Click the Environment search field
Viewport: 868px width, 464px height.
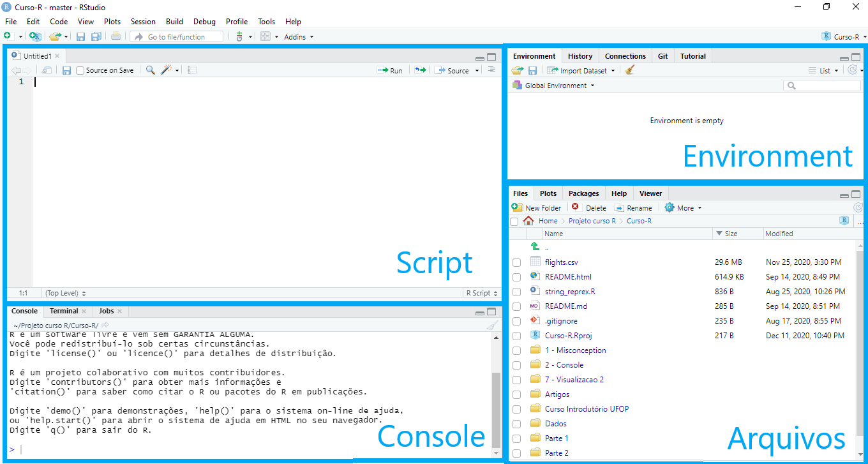pyautogui.click(x=822, y=86)
